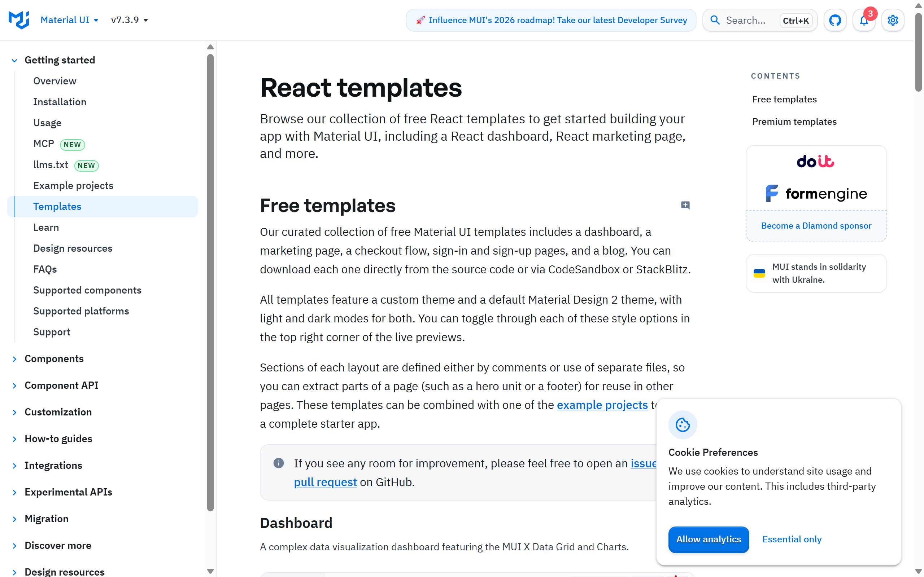Open the notifications bell
The height and width of the screenshot is (577, 924).
[x=864, y=21]
